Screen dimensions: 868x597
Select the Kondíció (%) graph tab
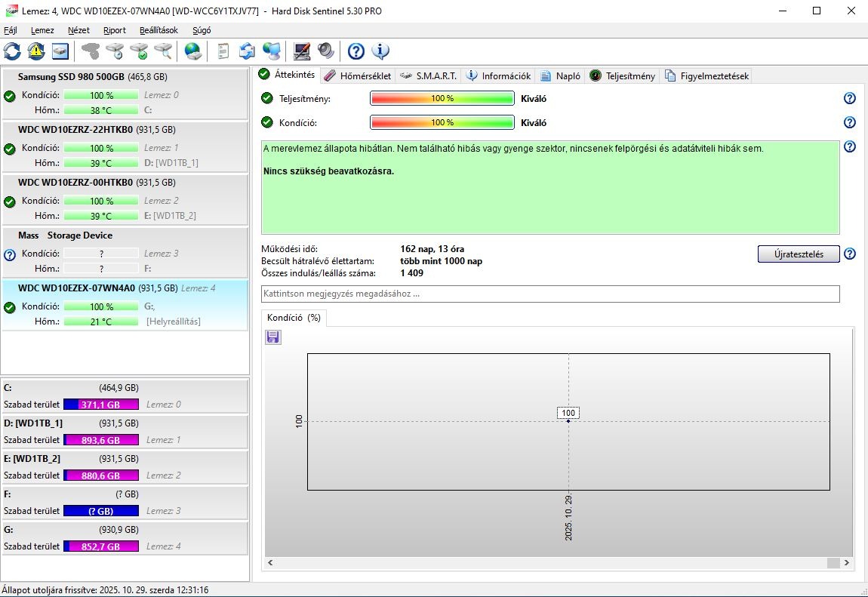(294, 318)
